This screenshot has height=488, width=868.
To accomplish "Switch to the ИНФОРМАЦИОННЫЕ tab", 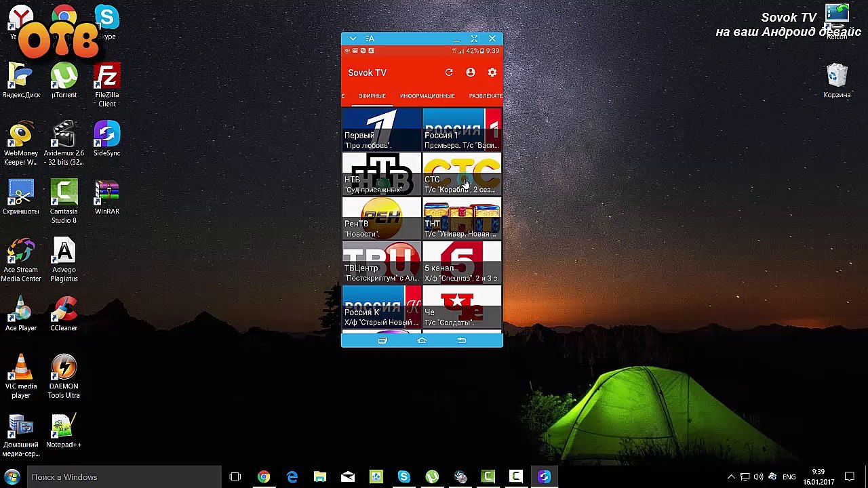I will pyautogui.click(x=427, y=96).
